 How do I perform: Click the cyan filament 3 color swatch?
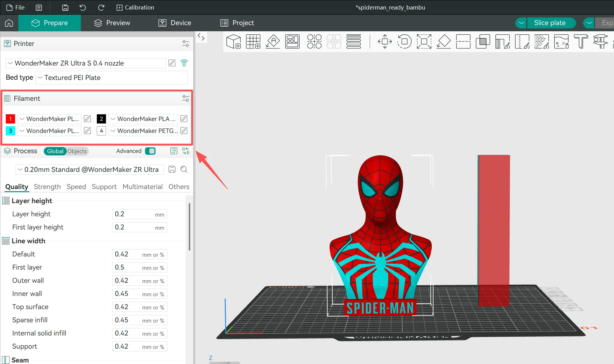click(x=10, y=131)
